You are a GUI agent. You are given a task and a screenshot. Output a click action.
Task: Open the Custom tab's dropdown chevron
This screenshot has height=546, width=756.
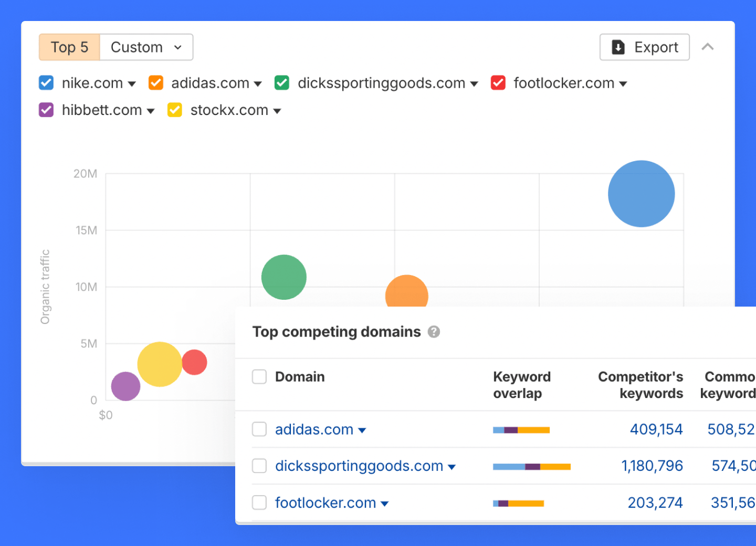point(178,47)
